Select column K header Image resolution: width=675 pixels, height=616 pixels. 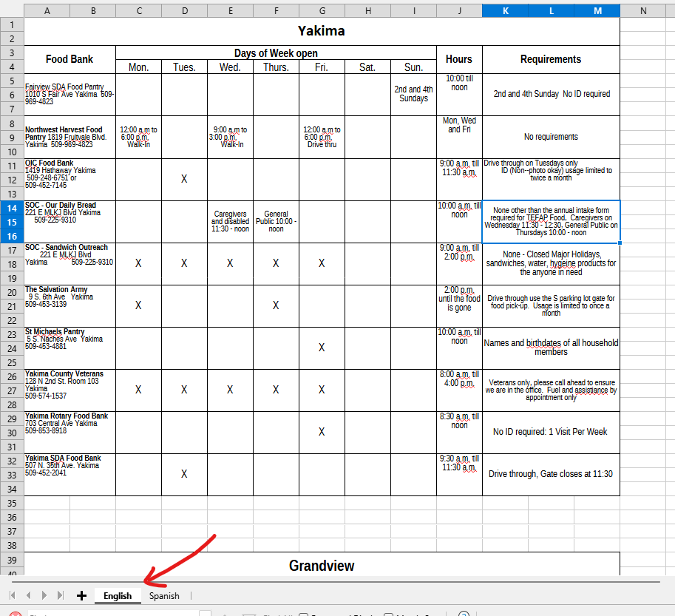pyautogui.click(x=505, y=10)
